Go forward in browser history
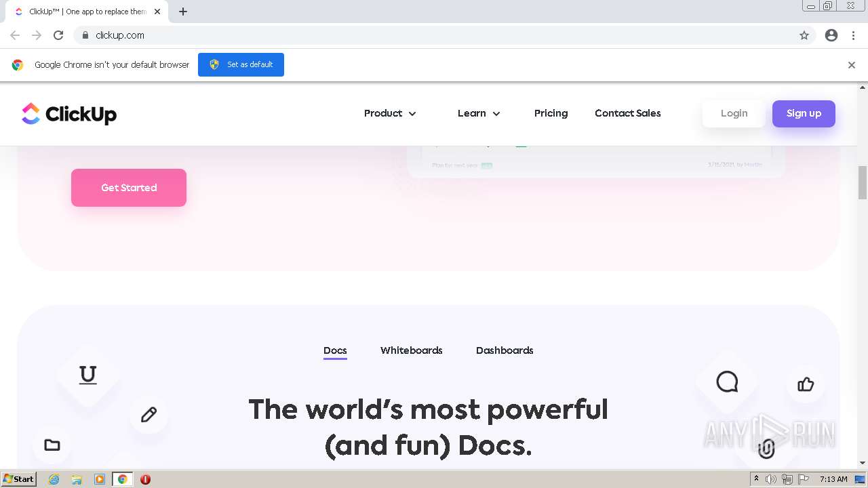This screenshot has width=868, height=488. 37,35
